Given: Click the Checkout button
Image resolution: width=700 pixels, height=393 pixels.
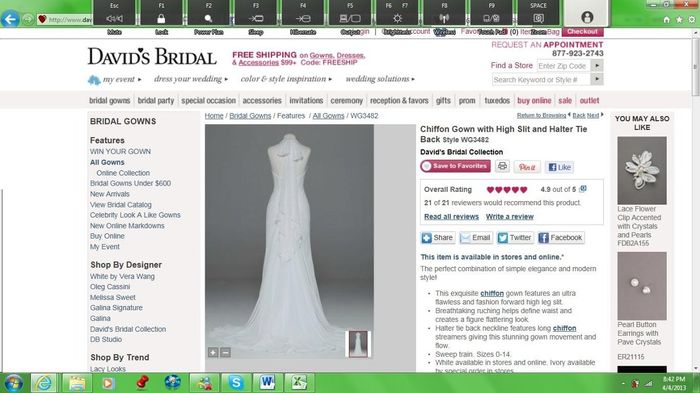Looking at the screenshot, I should coord(583,32).
